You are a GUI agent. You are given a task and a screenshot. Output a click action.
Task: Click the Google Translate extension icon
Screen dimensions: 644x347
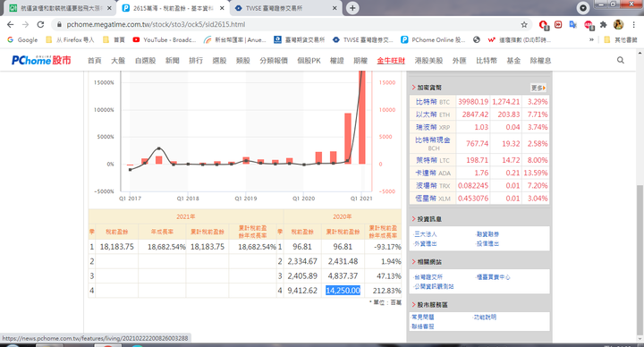point(573,25)
